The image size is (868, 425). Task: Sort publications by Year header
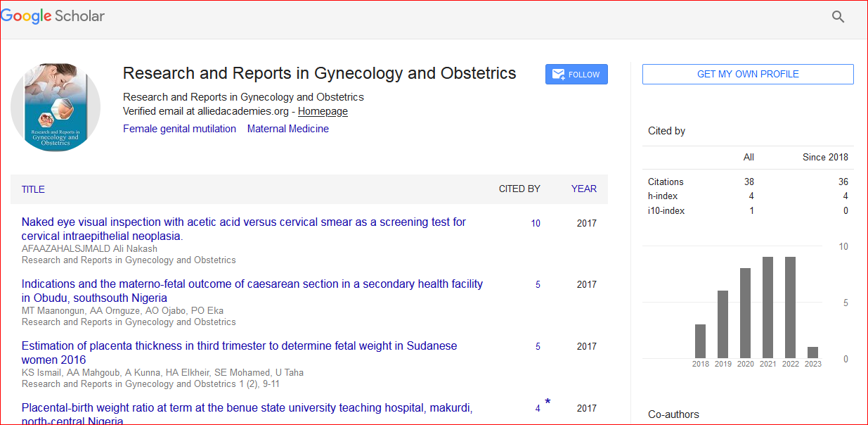pos(583,189)
